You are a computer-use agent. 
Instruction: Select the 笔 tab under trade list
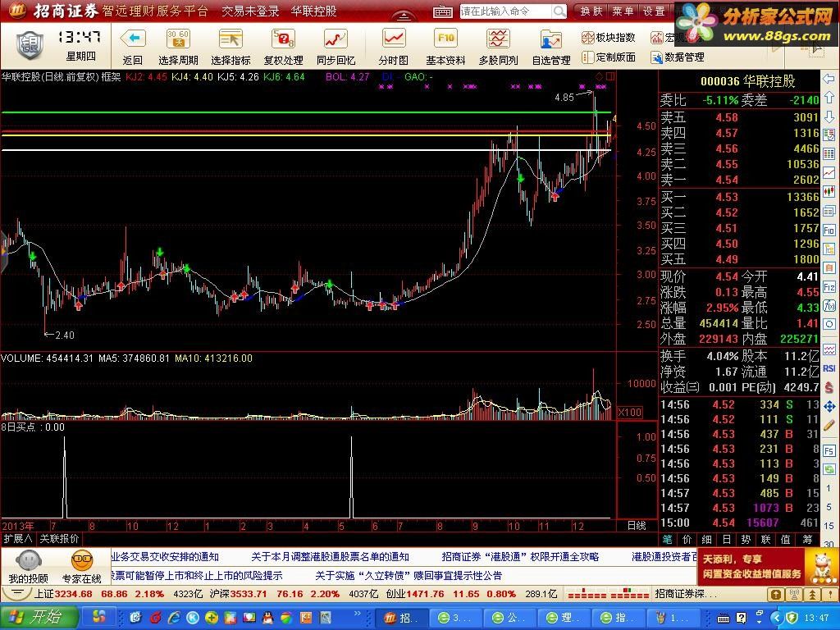(x=668, y=539)
